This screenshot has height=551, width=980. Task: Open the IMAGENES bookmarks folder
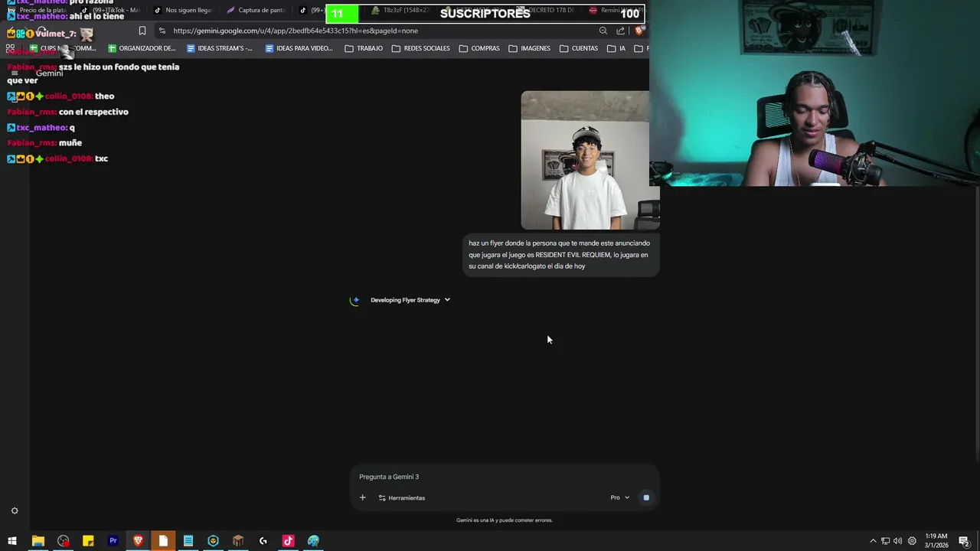coord(529,48)
